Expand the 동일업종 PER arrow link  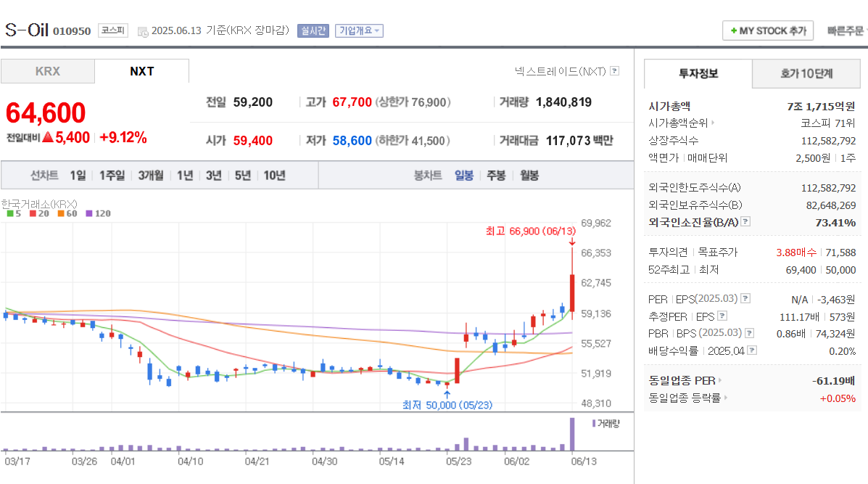click(x=720, y=380)
